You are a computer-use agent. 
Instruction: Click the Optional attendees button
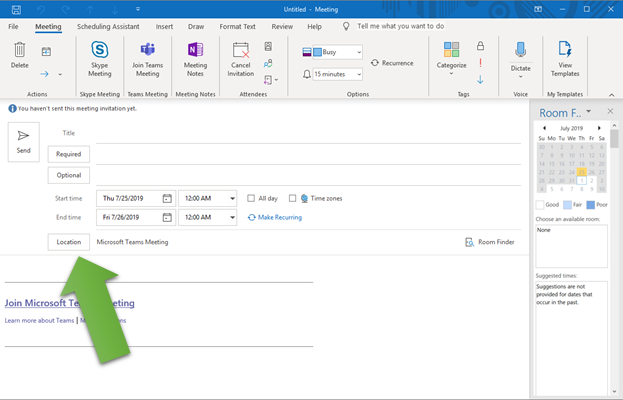click(x=69, y=175)
